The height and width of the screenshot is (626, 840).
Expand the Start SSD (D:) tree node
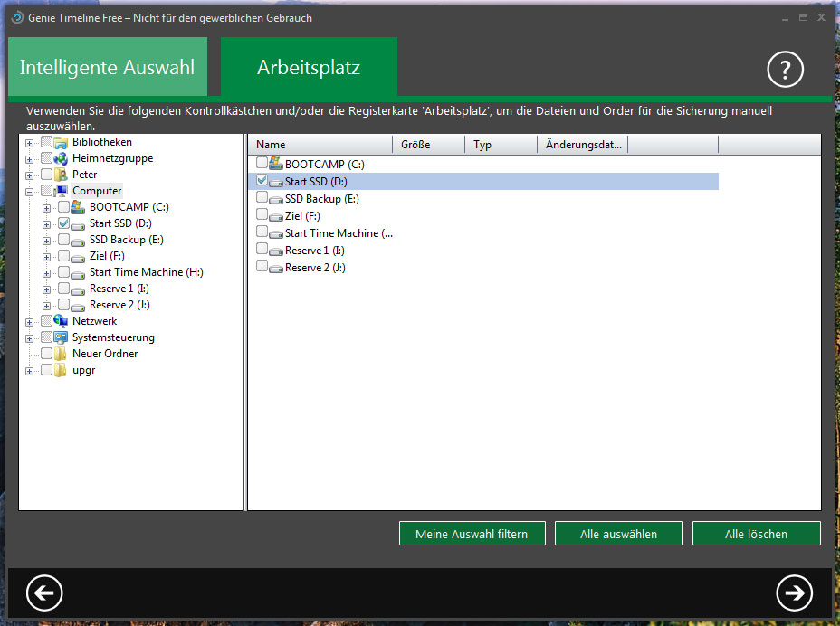46,224
